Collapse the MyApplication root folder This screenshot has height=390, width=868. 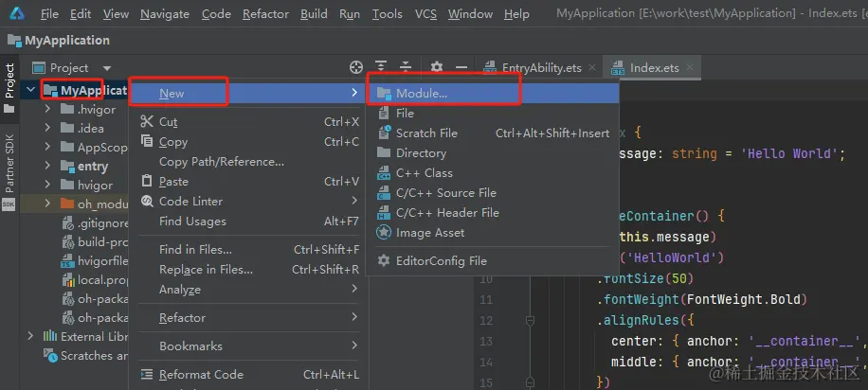pos(31,90)
